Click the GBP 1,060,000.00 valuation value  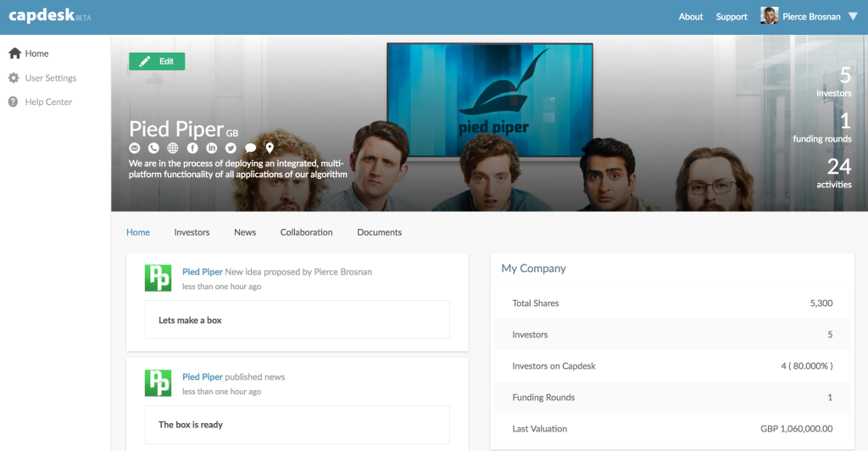point(796,429)
